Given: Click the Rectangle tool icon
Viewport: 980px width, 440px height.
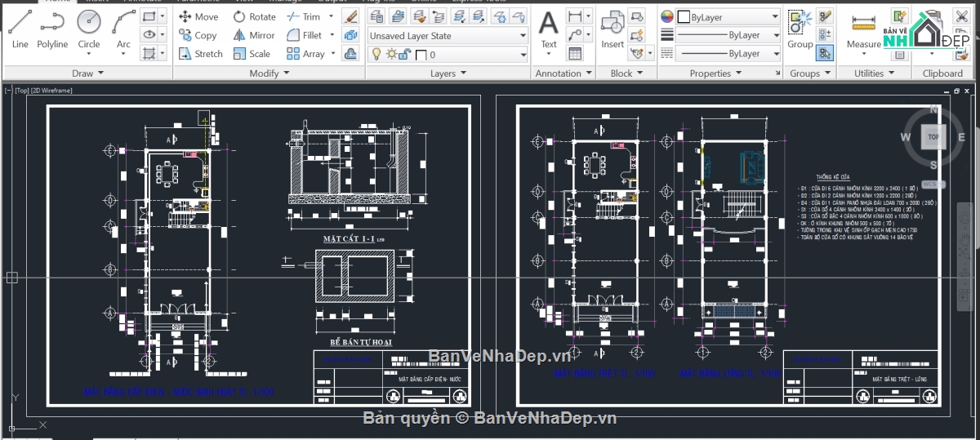Looking at the screenshot, I should click(x=149, y=16).
